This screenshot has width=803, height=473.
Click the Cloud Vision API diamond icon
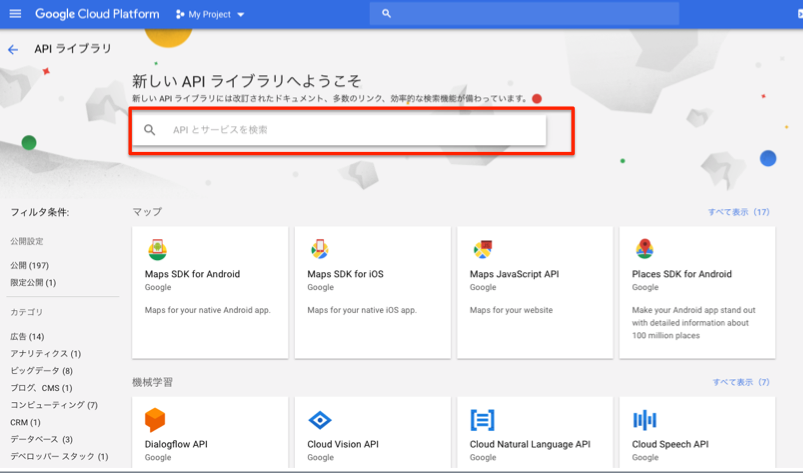click(320, 420)
